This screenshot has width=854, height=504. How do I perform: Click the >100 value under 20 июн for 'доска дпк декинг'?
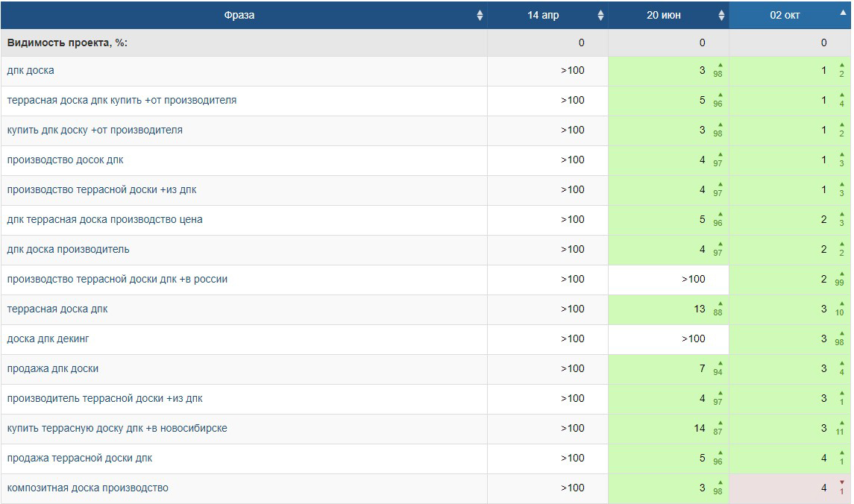[x=694, y=338]
